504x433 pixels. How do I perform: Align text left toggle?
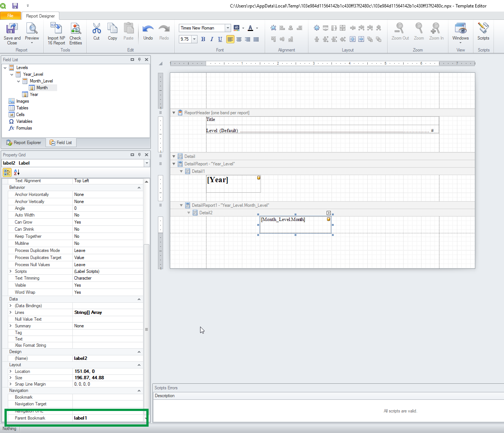point(230,39)
